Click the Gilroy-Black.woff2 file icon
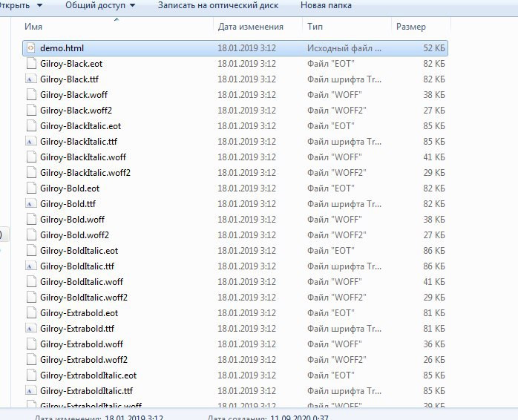This screenshot has width=518, height=420. (x=31, y=111)
